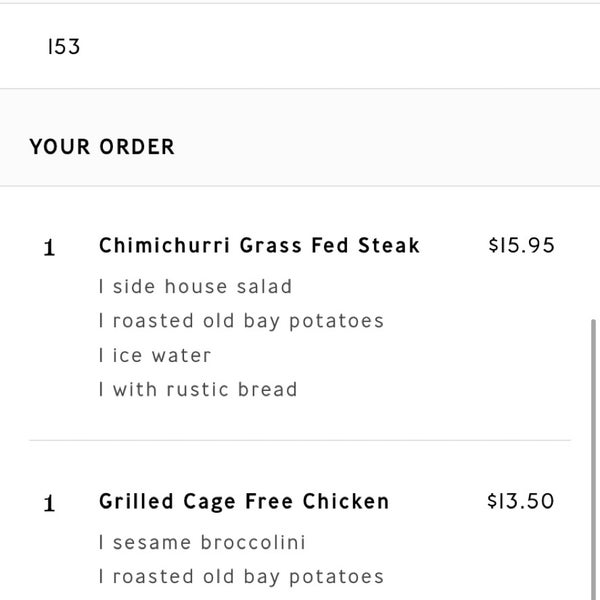Click the quantity prefix before rustic bread

click(101, 390)
